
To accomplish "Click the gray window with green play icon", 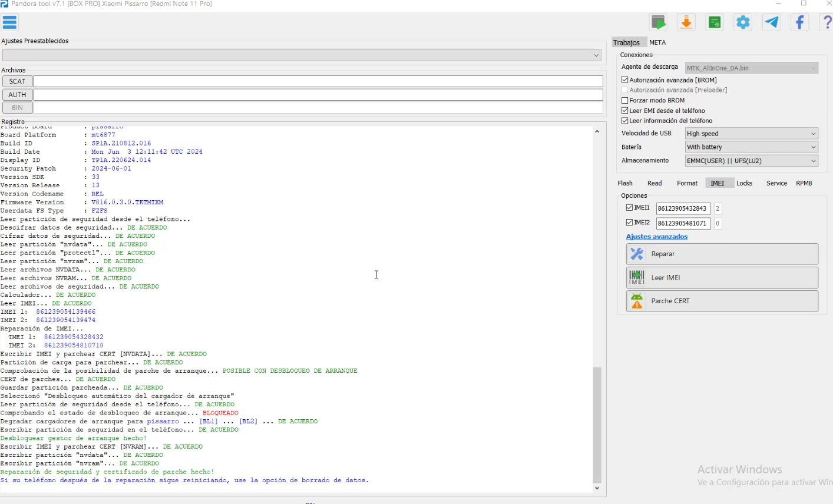I will pos(658,22).
